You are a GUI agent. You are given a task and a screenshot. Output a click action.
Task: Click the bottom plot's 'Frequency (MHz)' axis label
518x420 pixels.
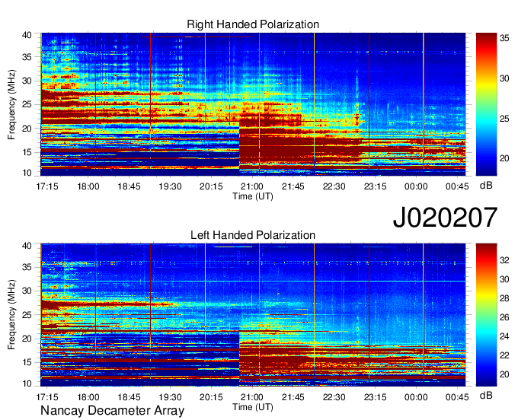11,315
